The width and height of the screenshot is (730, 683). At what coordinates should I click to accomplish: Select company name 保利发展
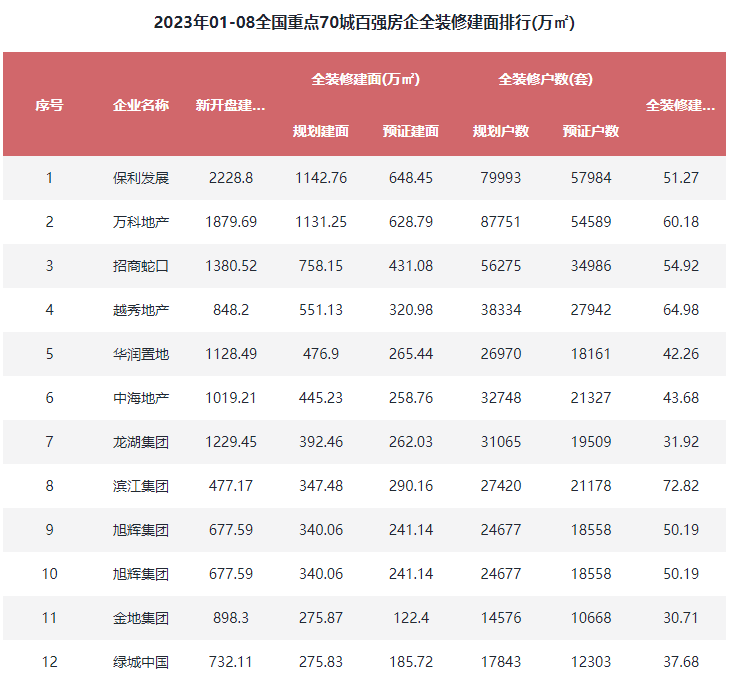pyautogui.click(x=141, y=178)
